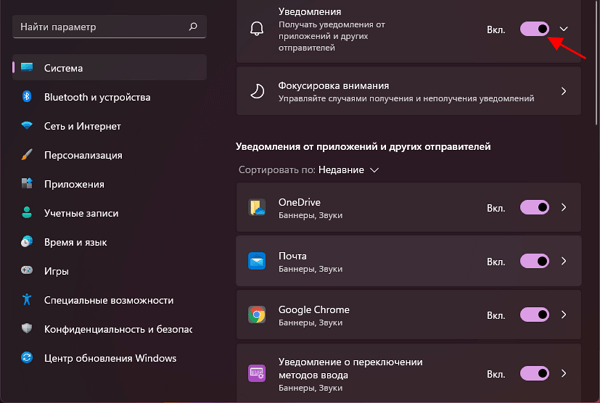Click the Игры gamepad icon

click(x=27, y=270)
